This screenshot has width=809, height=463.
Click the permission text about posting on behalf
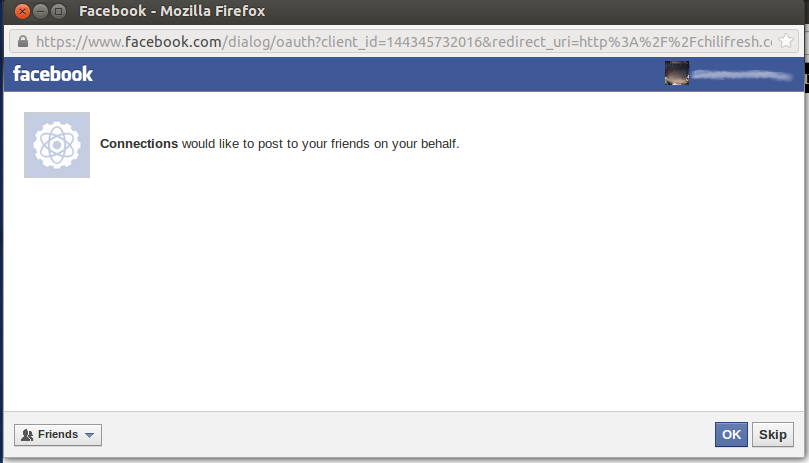[320, 144]
